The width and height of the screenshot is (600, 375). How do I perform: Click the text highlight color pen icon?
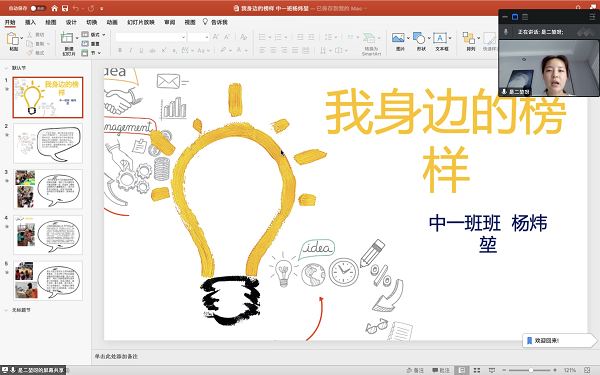point(223,50)
